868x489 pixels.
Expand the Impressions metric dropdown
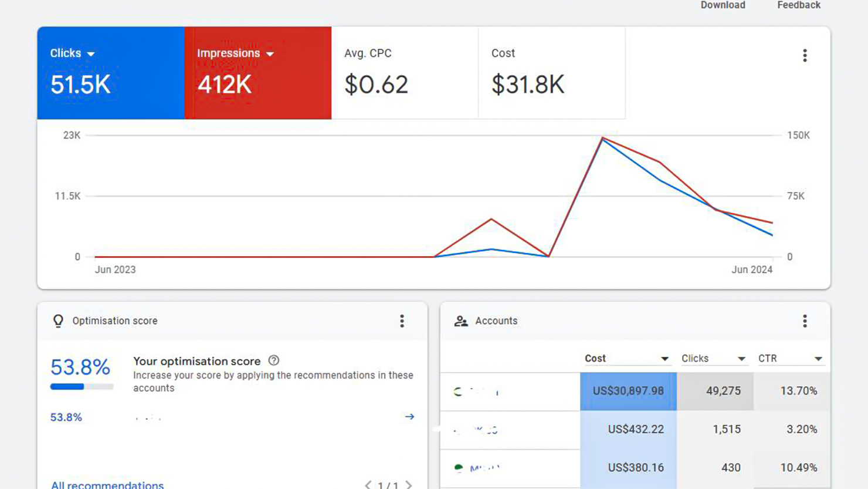[270, 54]
